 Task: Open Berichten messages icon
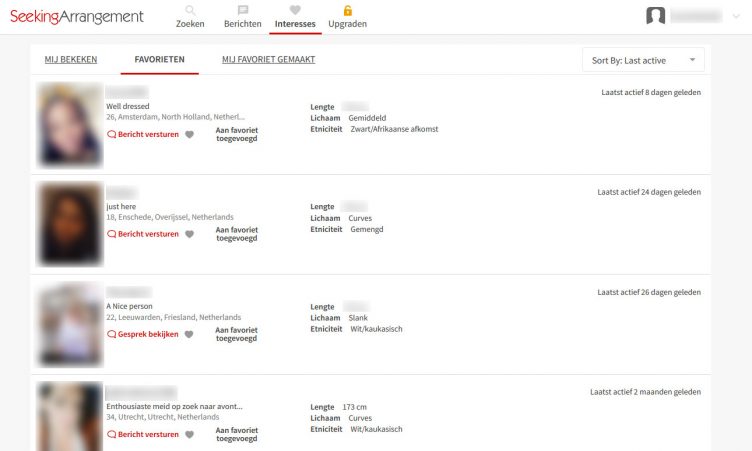tap(242, 11)
